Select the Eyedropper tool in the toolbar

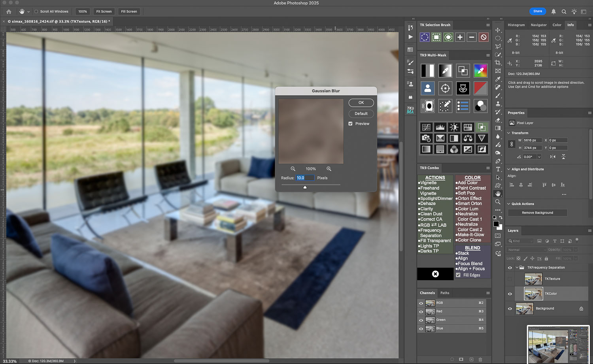[498, 79]
